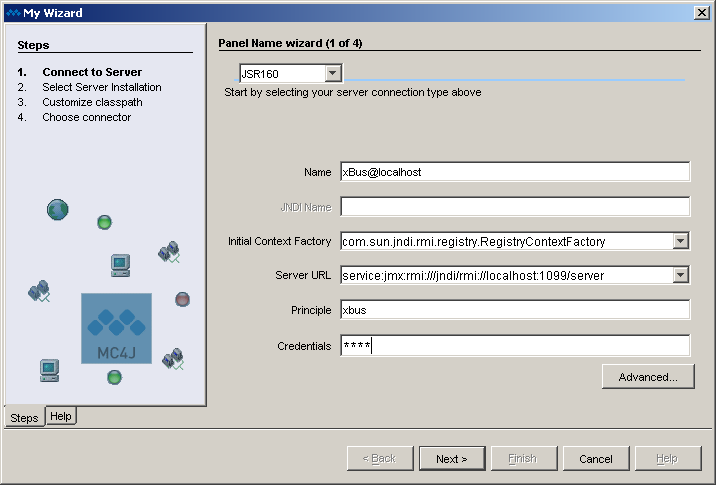
Task: Click the Help button in bottom bar
Action: pyautogui.click(x=668, y=459)
